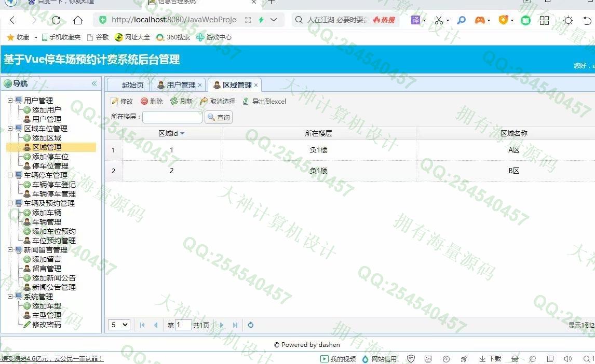
Task: Click the 刷新 refresh toolbar button
Action: tap(181, 102)
